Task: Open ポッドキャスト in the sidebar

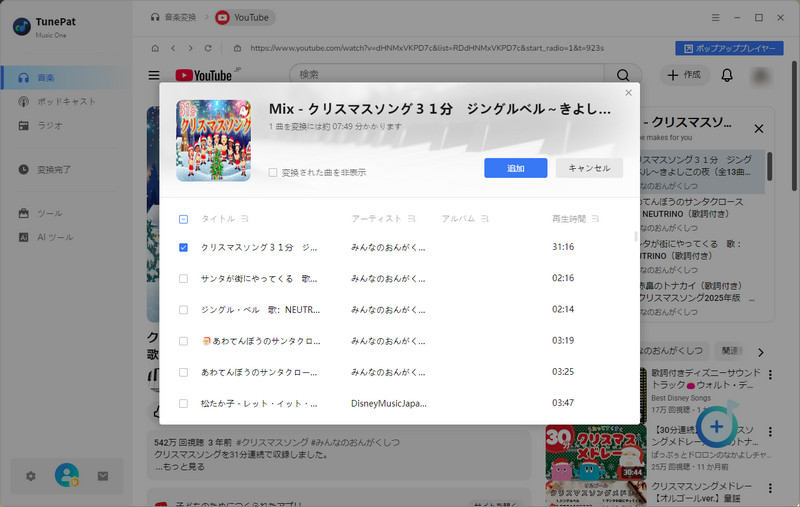Action: pyautogui.click(x=64, y=102)
